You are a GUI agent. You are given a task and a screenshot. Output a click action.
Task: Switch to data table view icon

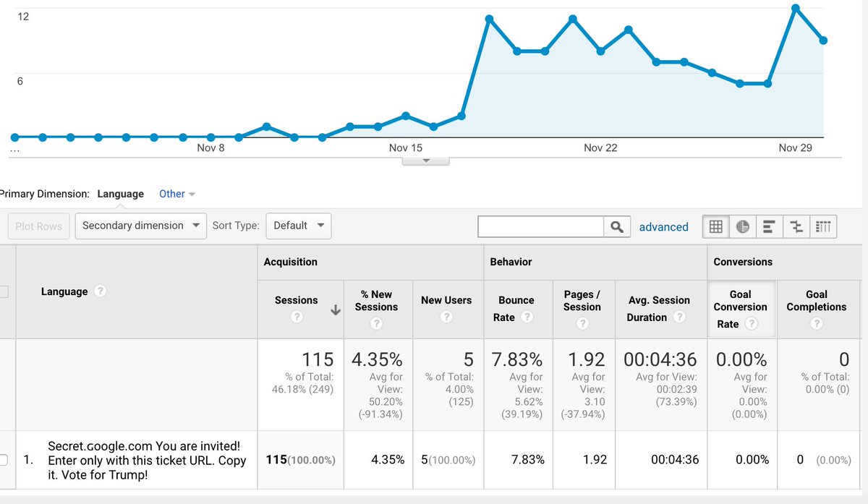715,226
